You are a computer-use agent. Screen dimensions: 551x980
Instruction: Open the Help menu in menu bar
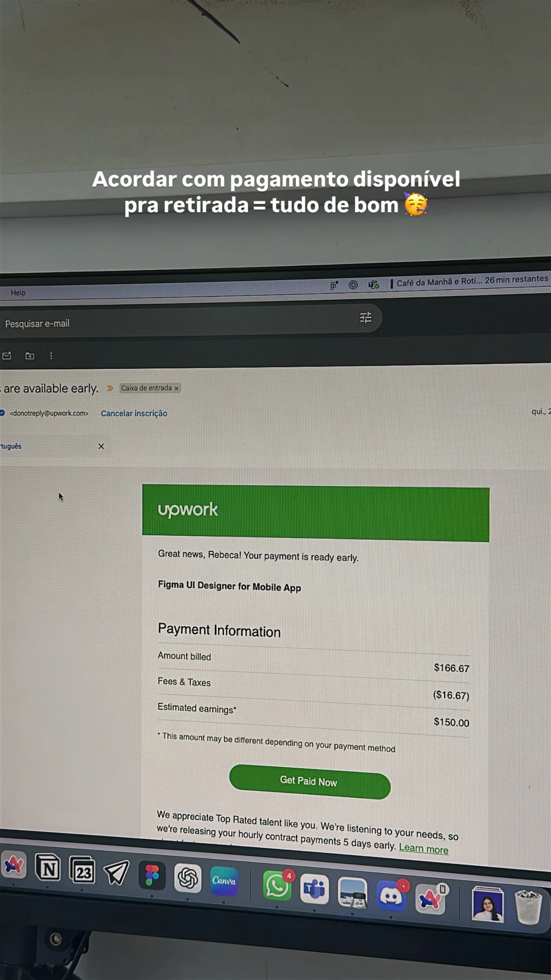18,293
